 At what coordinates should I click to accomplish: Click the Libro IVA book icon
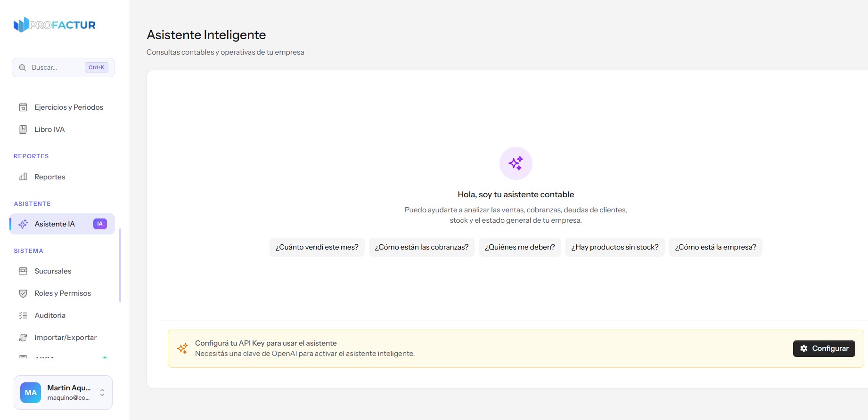point(23,129)
